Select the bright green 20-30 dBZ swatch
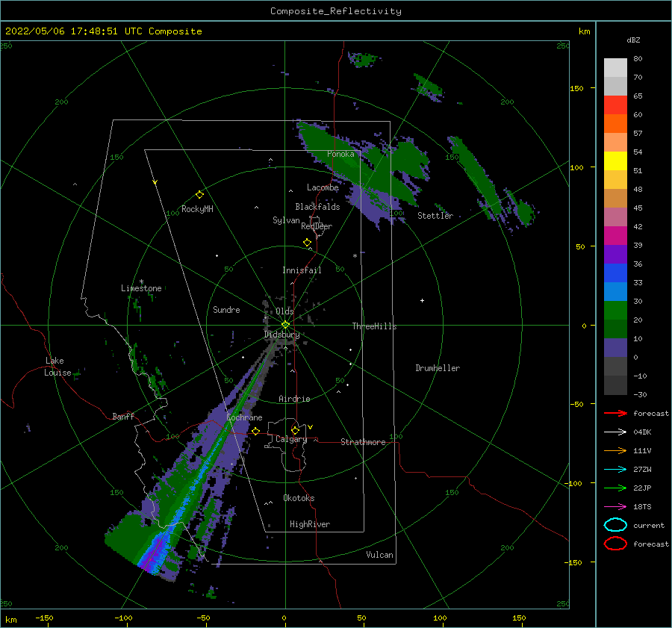Screen dimensions: 672x628 (x=615, y=311)
